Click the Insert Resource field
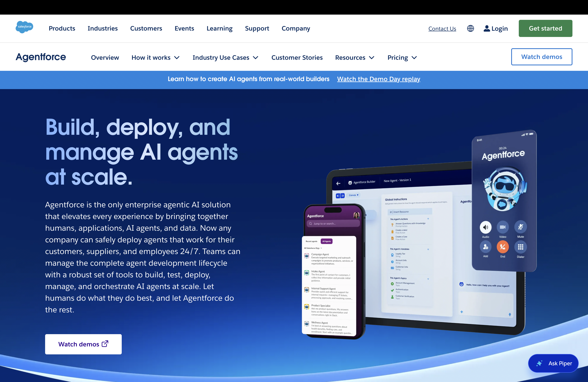 (410, 212)
